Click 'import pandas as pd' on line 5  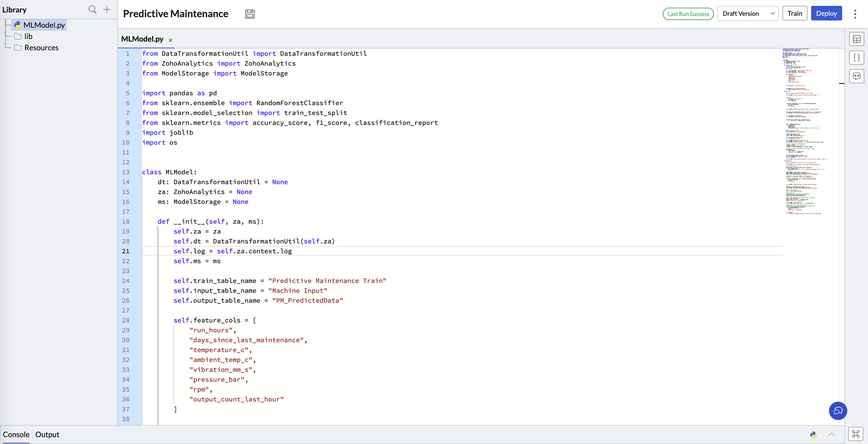pos(179,93)
